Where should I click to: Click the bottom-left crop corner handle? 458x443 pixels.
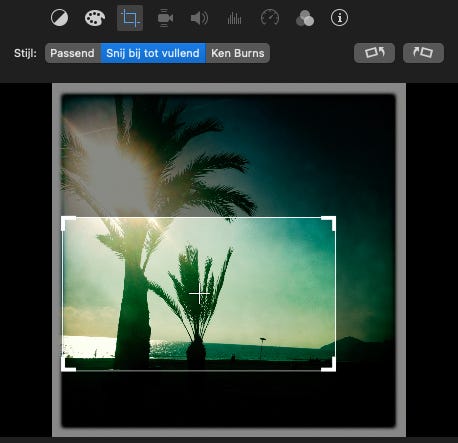pos(68,365)
